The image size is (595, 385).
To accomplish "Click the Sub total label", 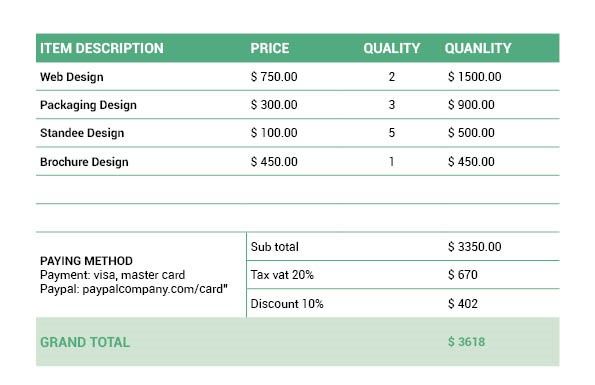I will click(275, 247).
